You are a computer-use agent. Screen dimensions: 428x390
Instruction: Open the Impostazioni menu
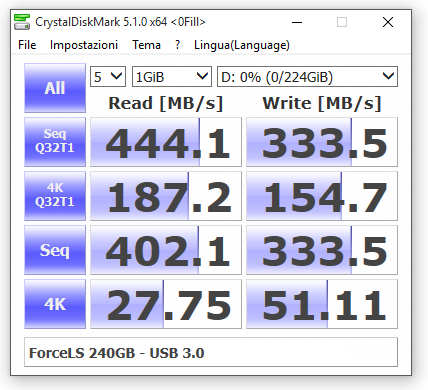tap(84, 45)
